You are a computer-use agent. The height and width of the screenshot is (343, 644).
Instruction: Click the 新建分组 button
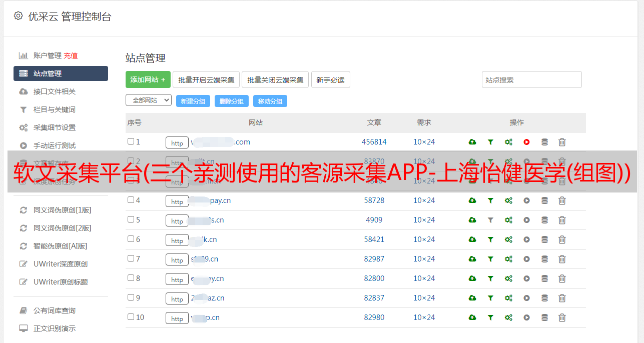click(x=193, y=101)
